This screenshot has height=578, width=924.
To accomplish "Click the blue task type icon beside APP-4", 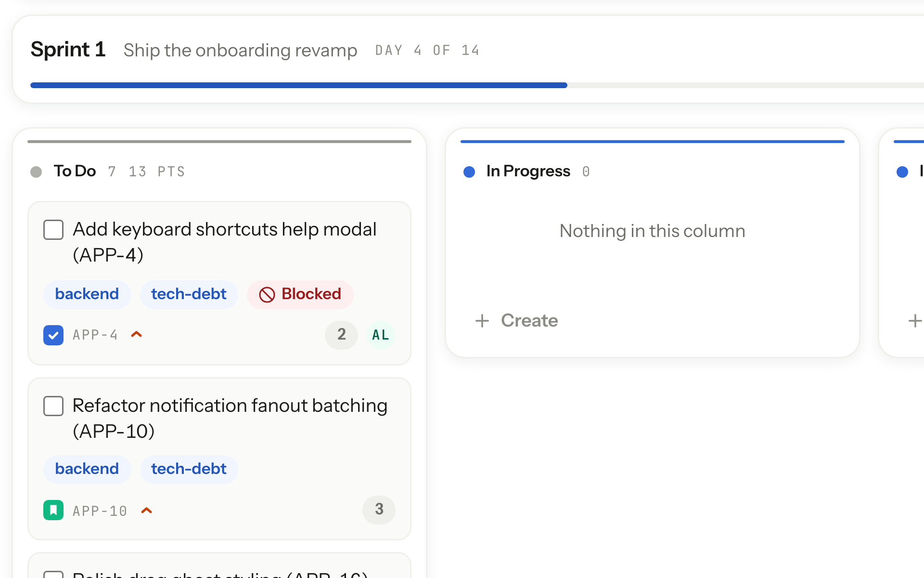I will [x=53, y=335].
